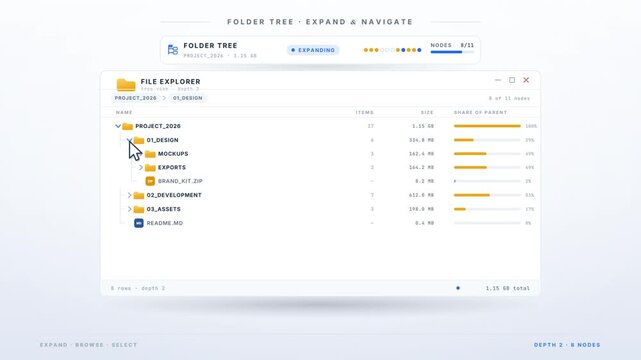Click the 02_DEVELOPMENT folder icon
The height and width of the screenshot is (360, 641).
point(139,195)
